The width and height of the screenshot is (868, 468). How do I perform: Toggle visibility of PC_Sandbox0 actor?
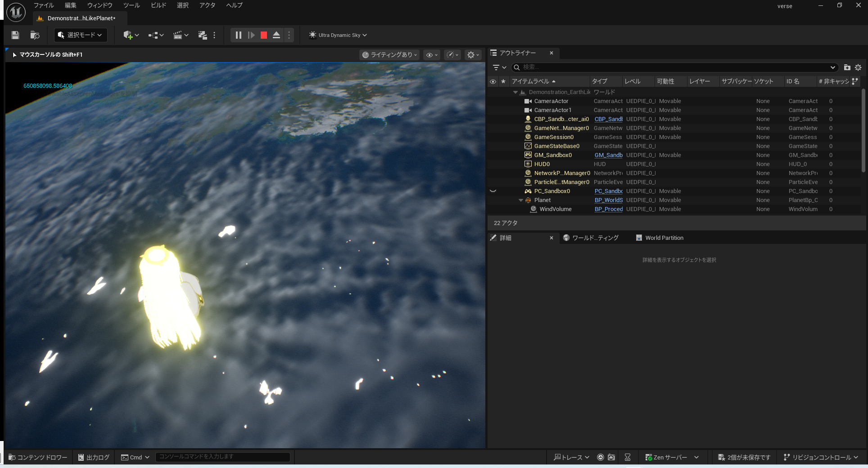[x=493, y=191]
